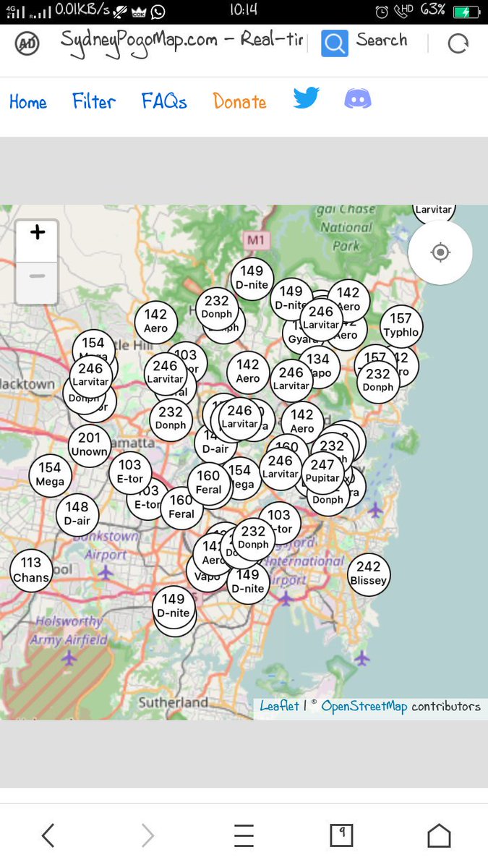Go forward with browser forward arrow
Image resolution: width=488 pixels, height=868 pixels.
(x=147, y=835)
